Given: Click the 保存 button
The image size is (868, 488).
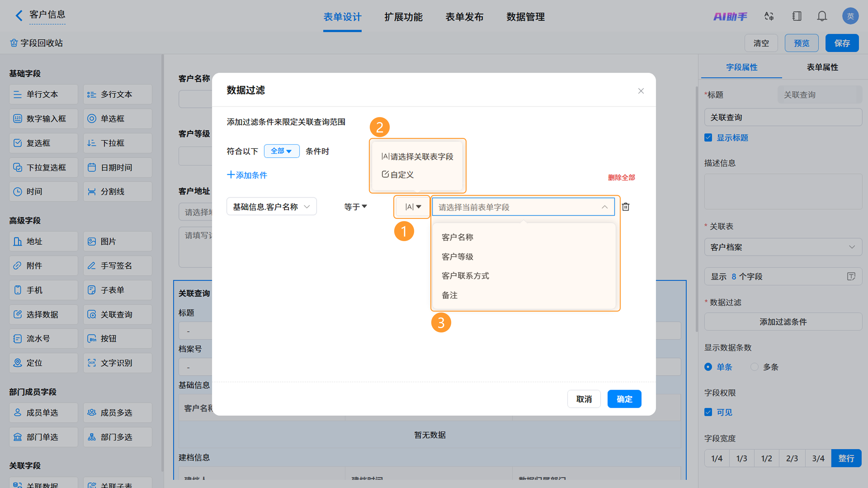Looking at the screenshot, I should [x=842, y=43].
